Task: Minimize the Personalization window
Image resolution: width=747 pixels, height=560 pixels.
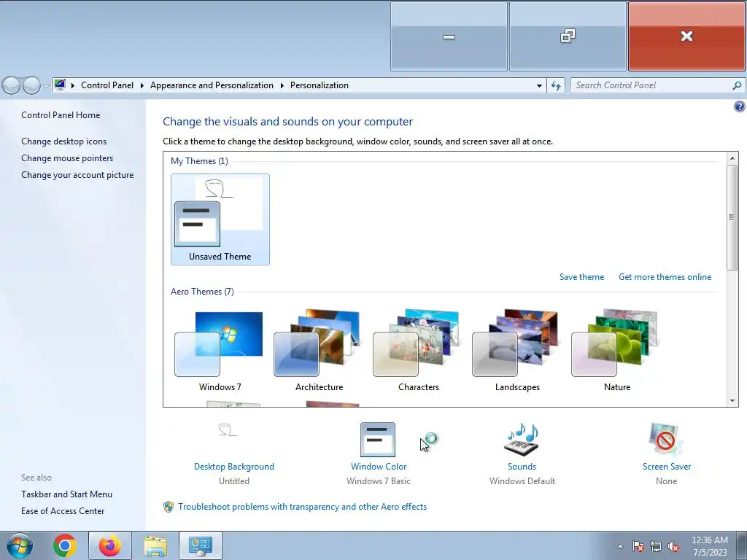Action: click(449, 36)
